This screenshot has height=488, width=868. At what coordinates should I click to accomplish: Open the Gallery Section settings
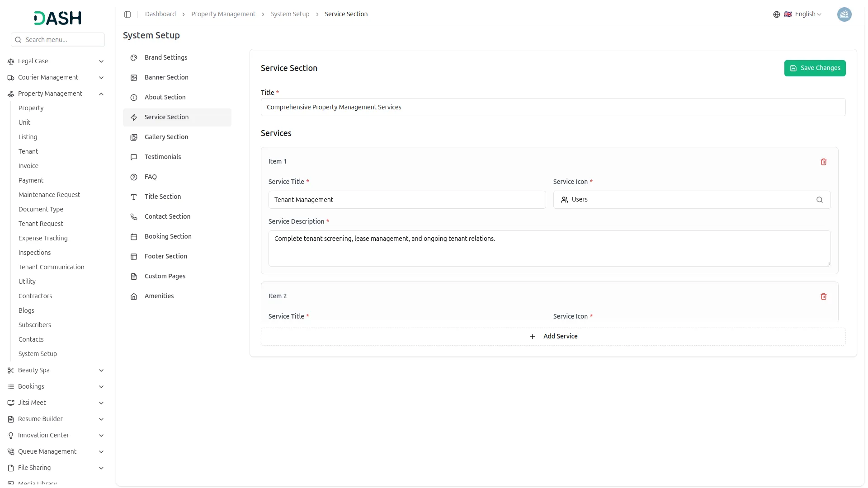pos(166,137)
